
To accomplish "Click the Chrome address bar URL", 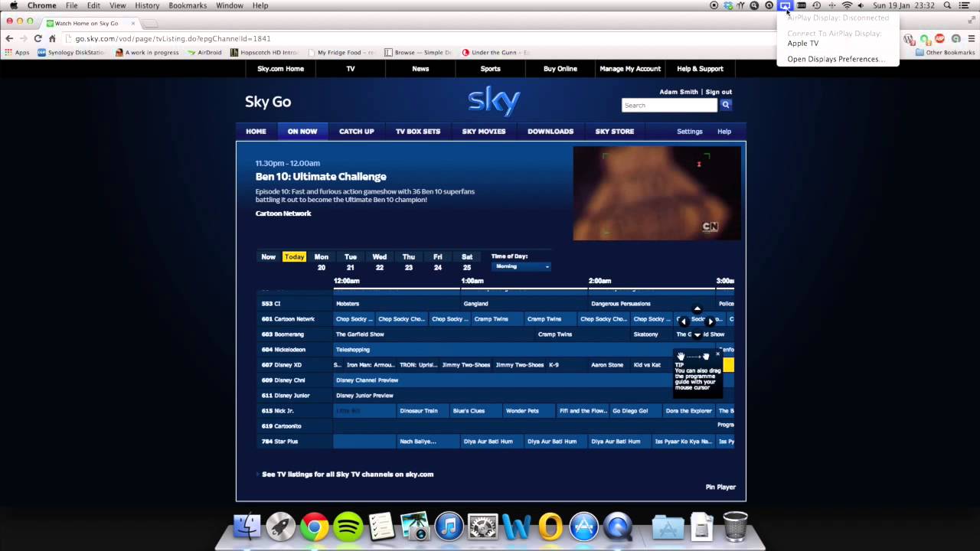I will (172, 38).
